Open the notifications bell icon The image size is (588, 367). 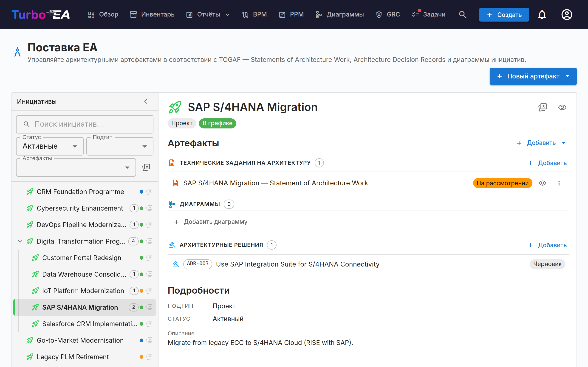(542, 14)
